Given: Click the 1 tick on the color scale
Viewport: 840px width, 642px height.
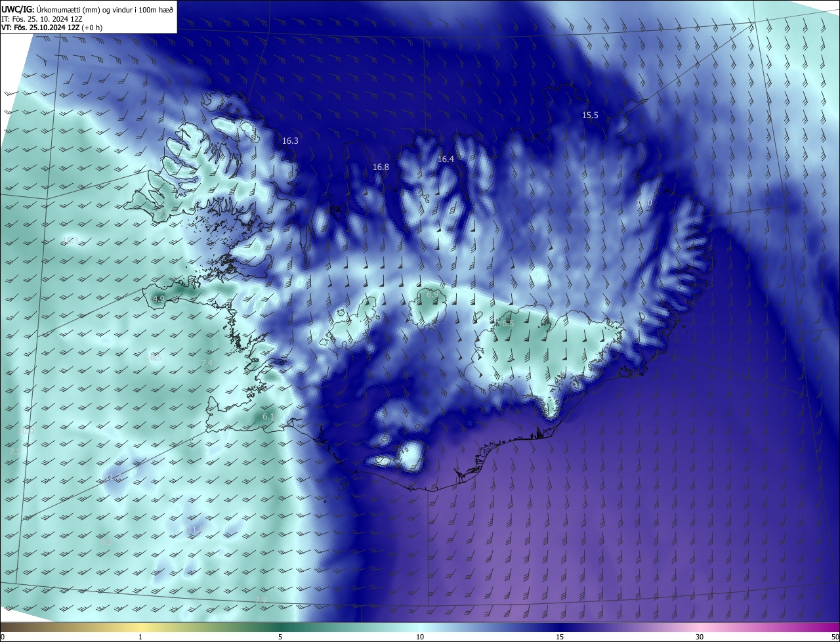Looking at the screenshot, I should 140,637.
